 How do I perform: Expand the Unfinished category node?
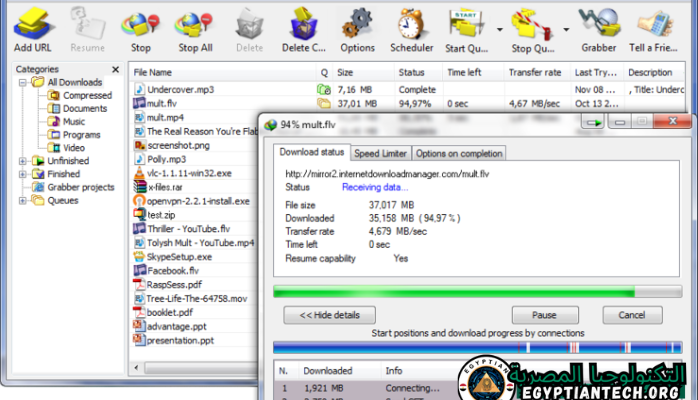point(22,161)
